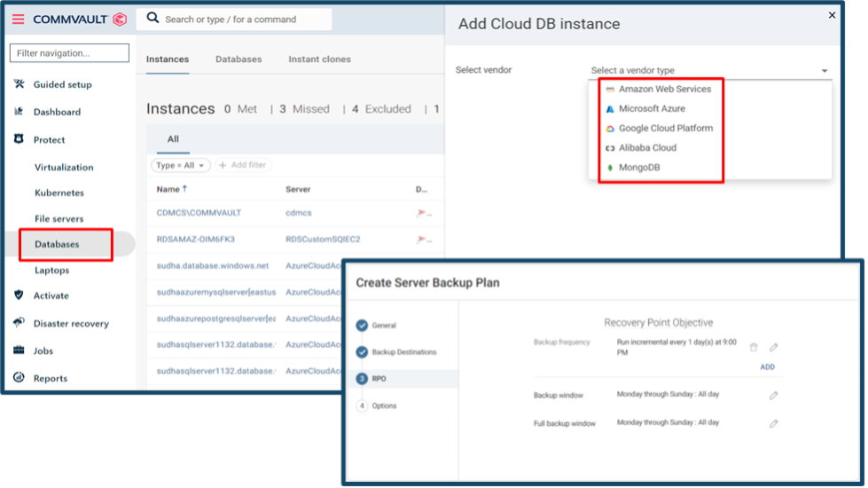Click the Alibaba Cloud vendor icon
The height and width of the screenshot is (488, 868).
tap(610, 148)
